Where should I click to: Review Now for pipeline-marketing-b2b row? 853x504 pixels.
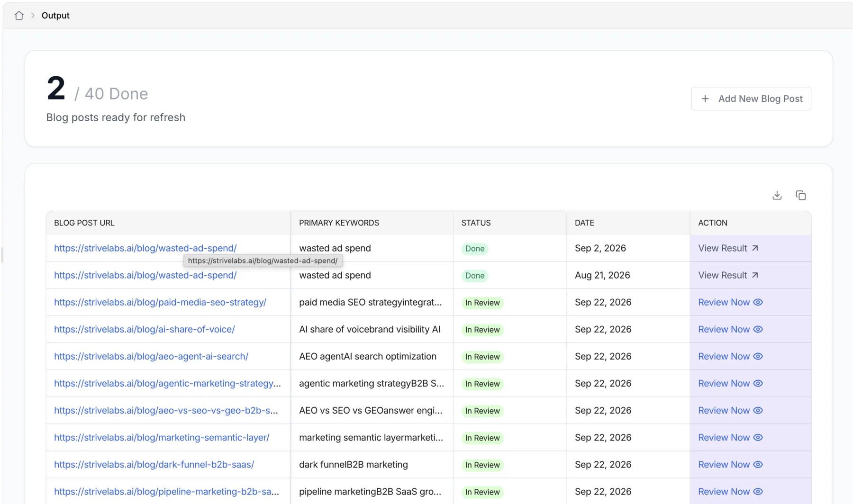(x=730, y=491)
